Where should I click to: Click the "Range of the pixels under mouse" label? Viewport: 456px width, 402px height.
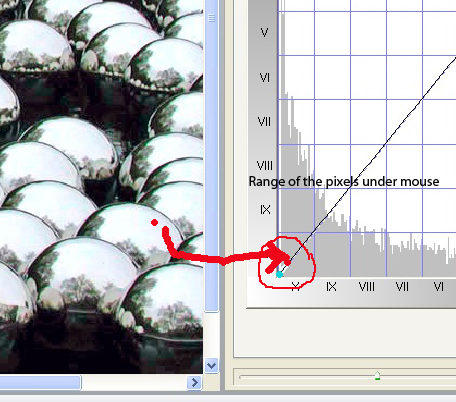pos(344,182)
